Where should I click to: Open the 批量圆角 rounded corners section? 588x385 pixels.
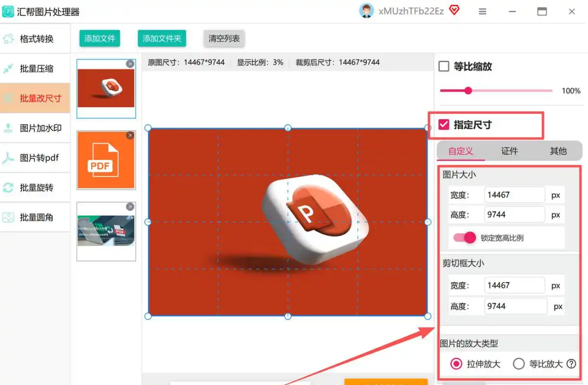tap(35, 218)
